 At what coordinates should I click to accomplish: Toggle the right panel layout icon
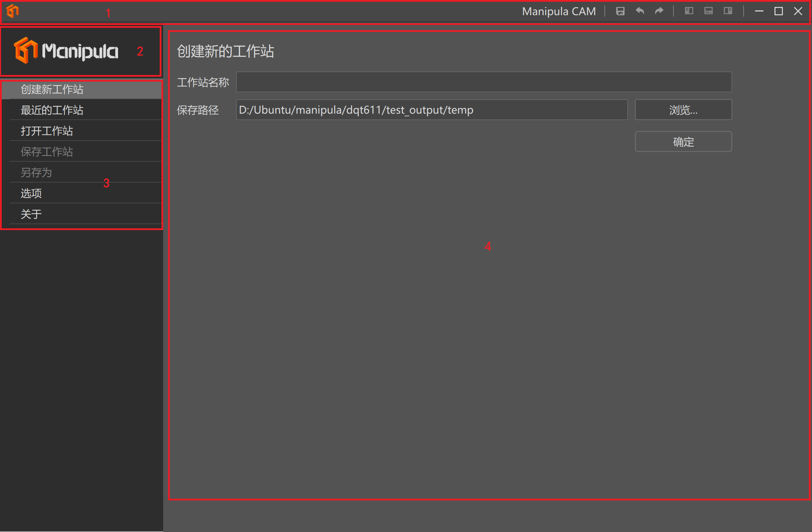coord(728,11)
